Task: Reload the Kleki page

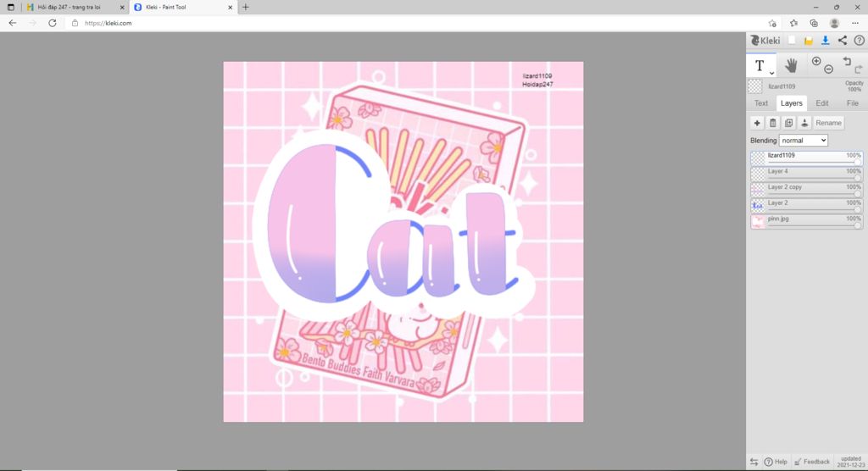Action: [x=52, y=23]
